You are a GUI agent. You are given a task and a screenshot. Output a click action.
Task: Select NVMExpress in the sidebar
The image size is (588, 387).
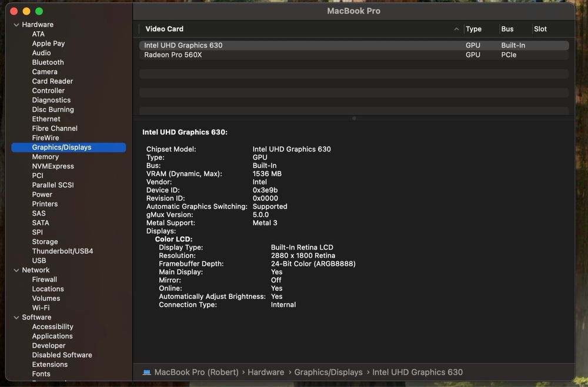coord(53,166)
